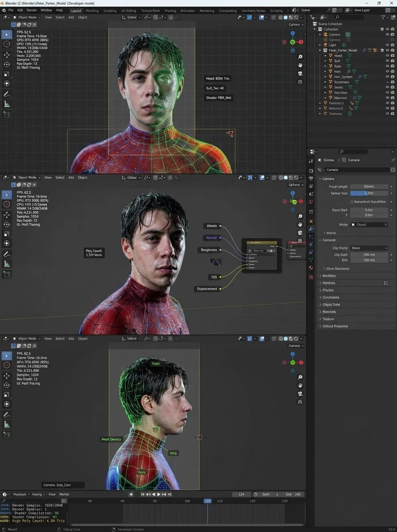This screenshot has height=532, width=397.
Task: Disable render for Corners in outliner
Action: 393,34
